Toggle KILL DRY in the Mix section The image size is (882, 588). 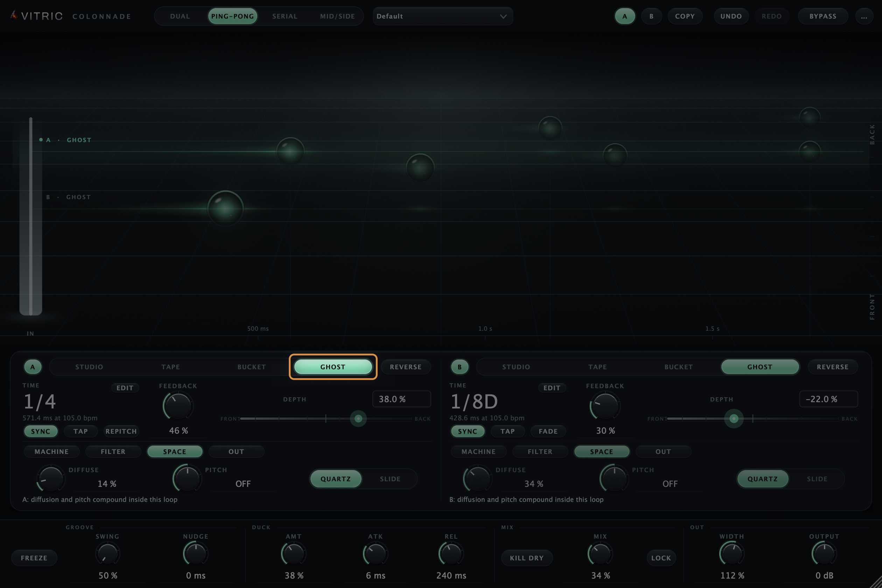(x=526, y=558)
